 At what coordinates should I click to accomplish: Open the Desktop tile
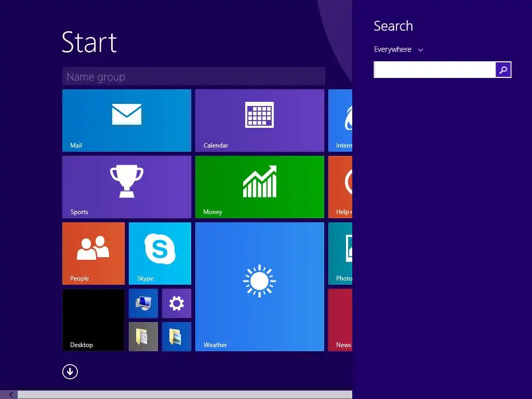[94, 320]
